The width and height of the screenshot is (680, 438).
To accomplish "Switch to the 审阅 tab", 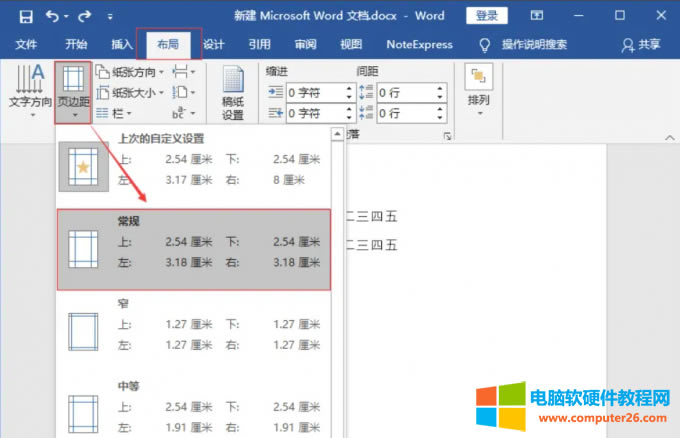I will click(x=305, y=44).
